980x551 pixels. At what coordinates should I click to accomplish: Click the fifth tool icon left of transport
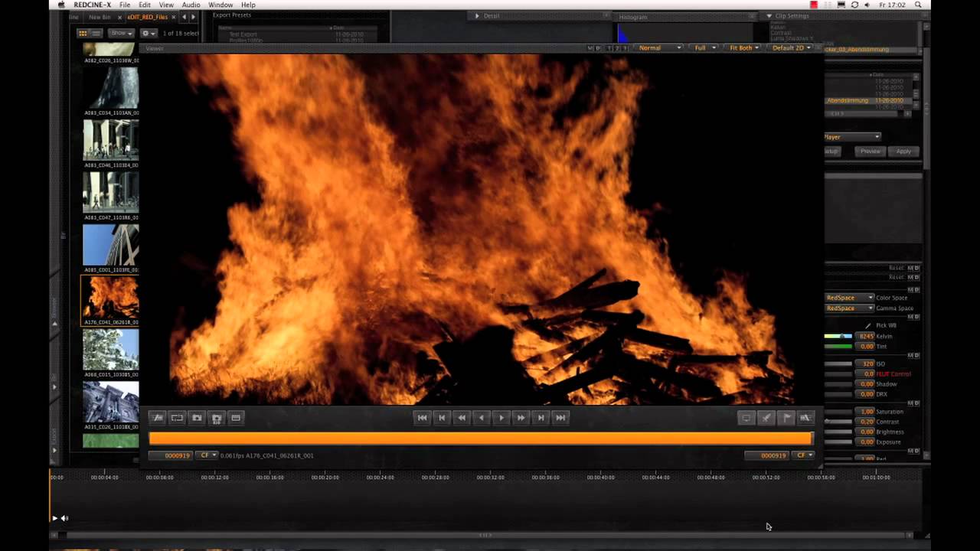(x=236, y=418)
